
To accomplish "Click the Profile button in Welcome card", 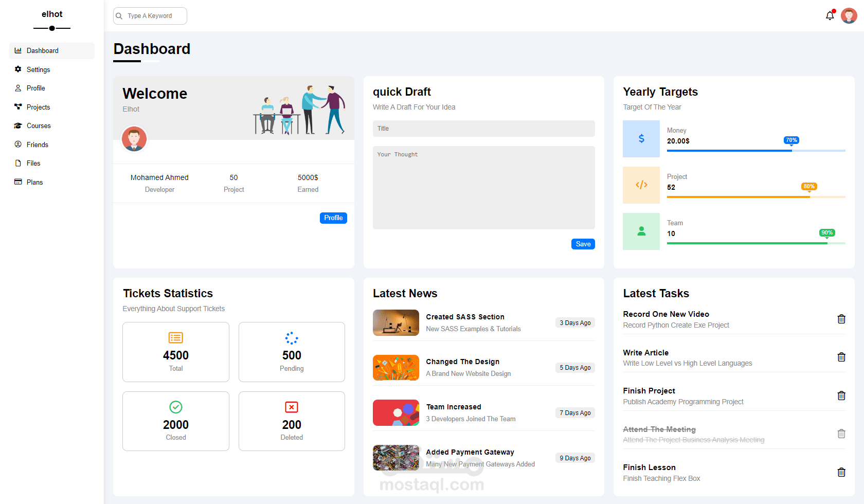I will 333,218.
